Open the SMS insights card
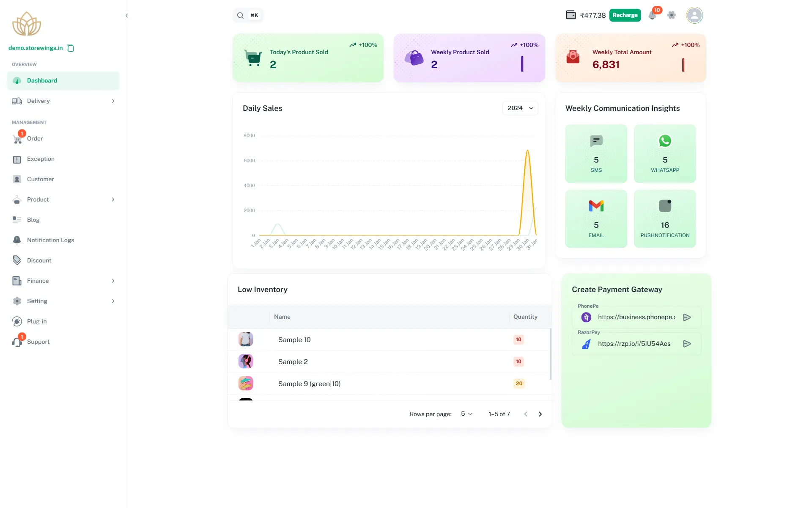 coord(596,154)
